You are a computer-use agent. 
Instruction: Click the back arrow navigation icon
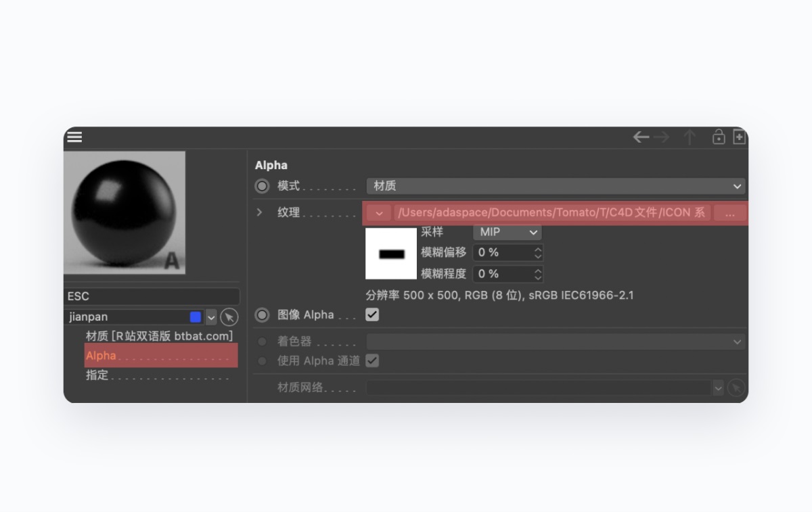click(x=640, y=137)
